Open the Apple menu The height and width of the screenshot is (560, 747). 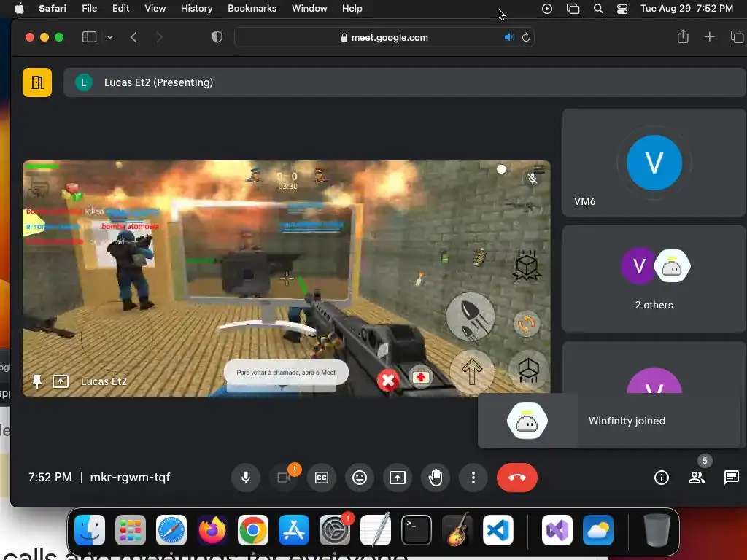[19, 9]
